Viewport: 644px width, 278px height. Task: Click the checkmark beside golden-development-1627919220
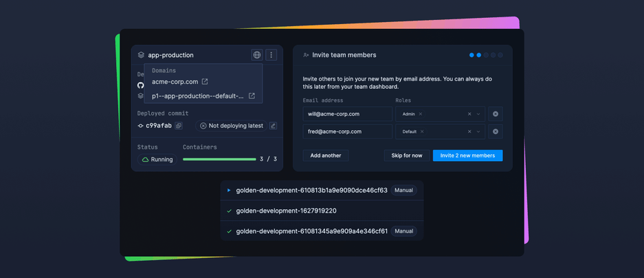[x=229, y=211]
